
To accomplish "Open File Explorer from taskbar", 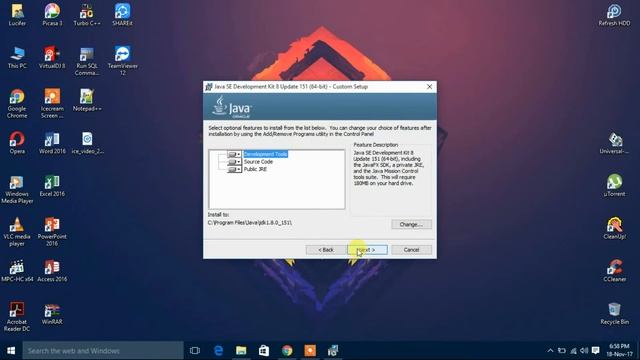I will (x=241, y=351).
